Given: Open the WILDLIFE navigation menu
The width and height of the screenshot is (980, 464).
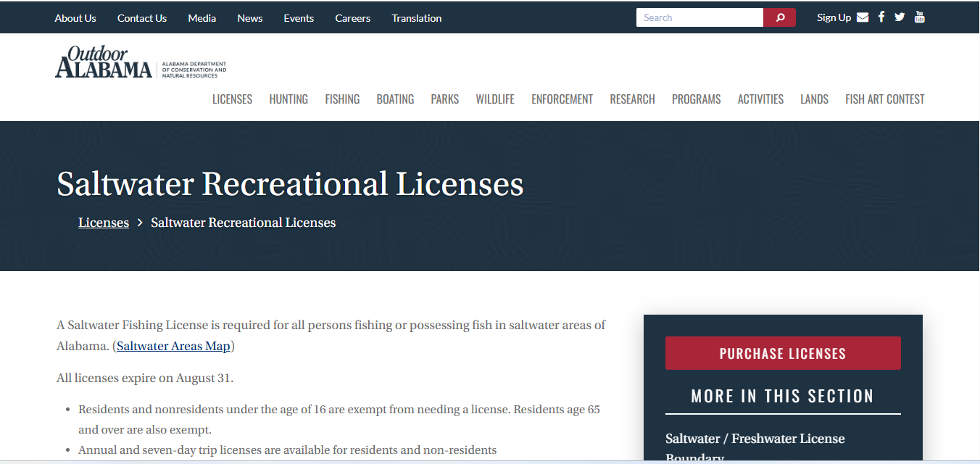Looking at the screenshot, I should pos(495,99).
